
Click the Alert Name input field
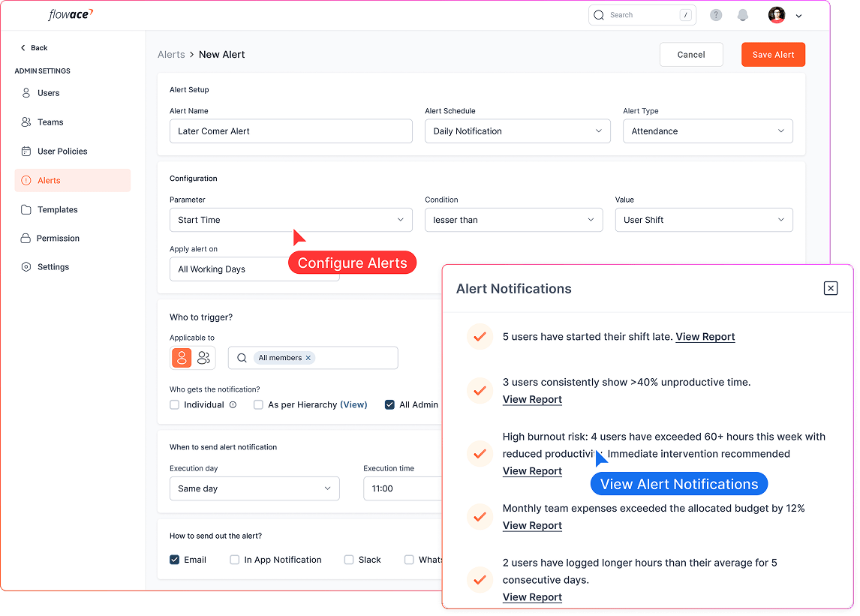(291, 131)
